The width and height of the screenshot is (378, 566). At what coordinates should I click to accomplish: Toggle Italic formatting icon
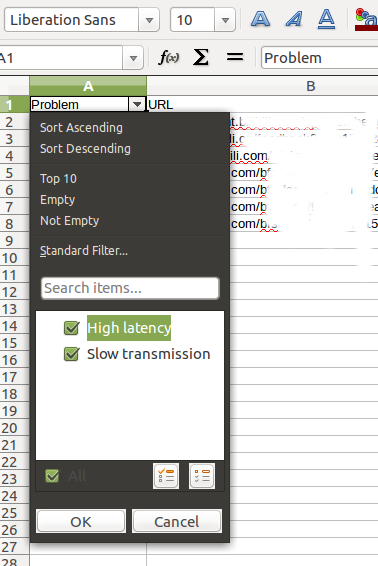(x=294, y=19)
